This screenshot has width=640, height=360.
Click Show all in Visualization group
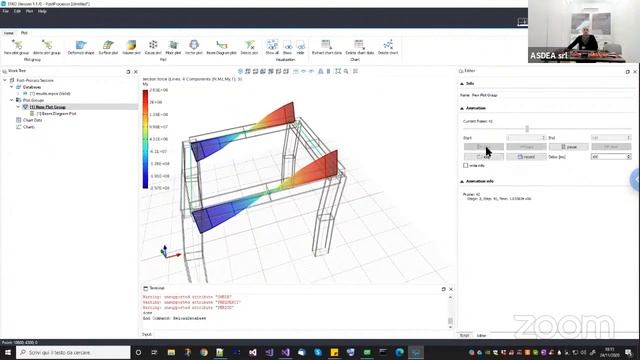point(272,47)
